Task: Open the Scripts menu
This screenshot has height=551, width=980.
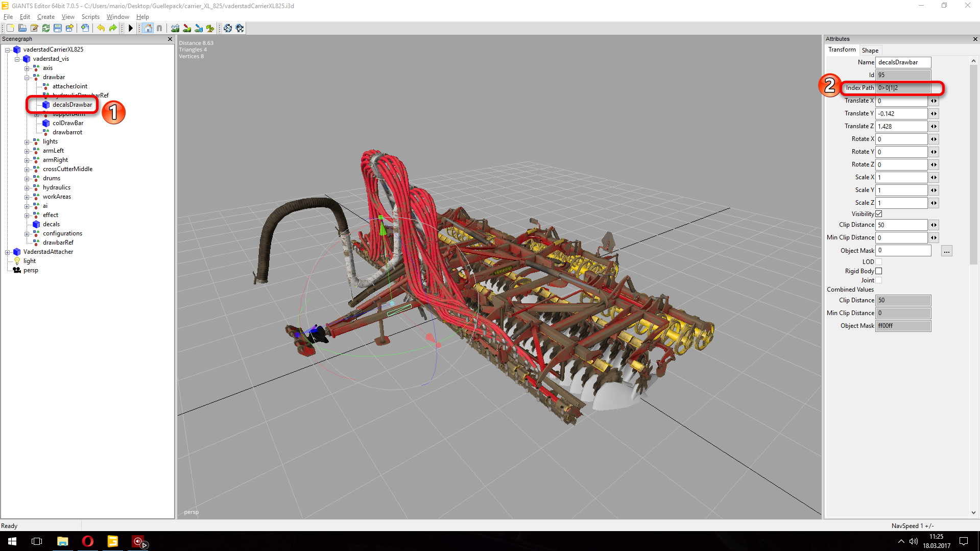Action: 90,17
